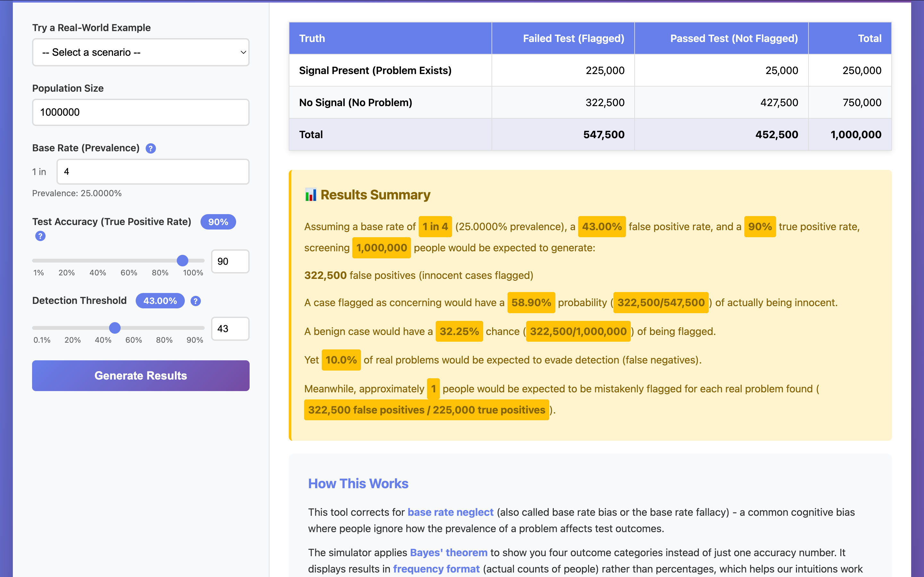Click the Detection Threshold slider handle

[115, 328]
